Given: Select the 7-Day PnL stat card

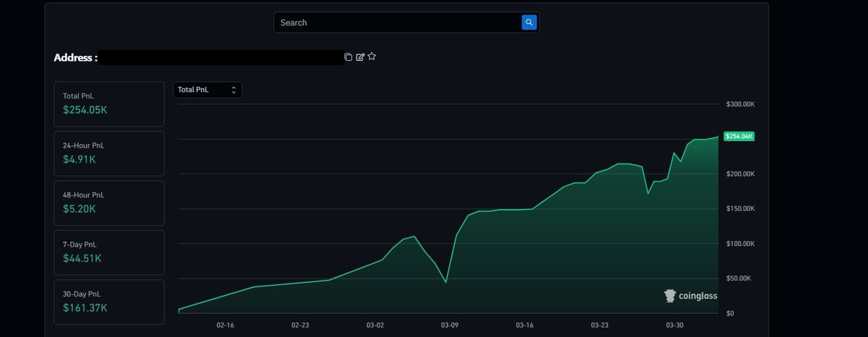Looking at the screenshot, I should (x=109, y=252).
